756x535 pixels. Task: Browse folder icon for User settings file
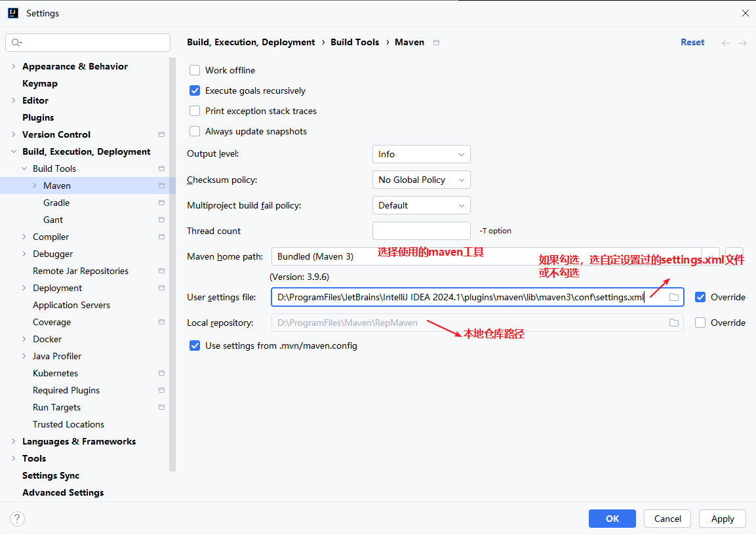click(x=674, y=298)
